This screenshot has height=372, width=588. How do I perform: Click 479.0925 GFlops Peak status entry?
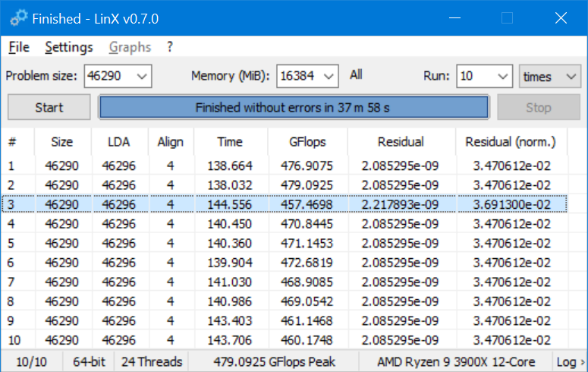(274, 362)
